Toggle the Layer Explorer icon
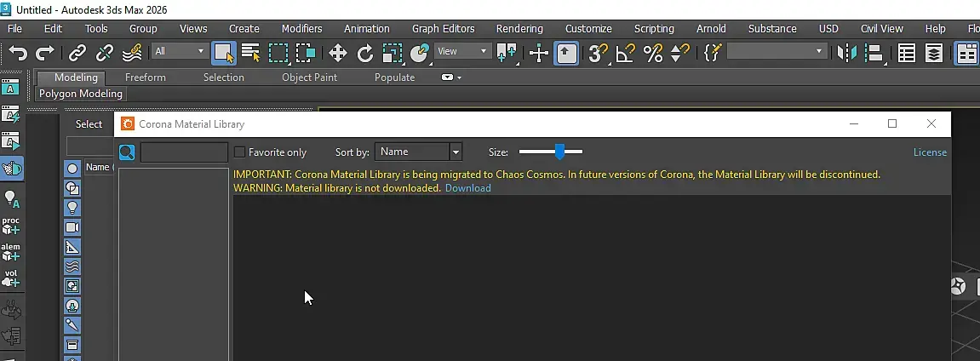 pyautogui.click(x=934, y=53)
